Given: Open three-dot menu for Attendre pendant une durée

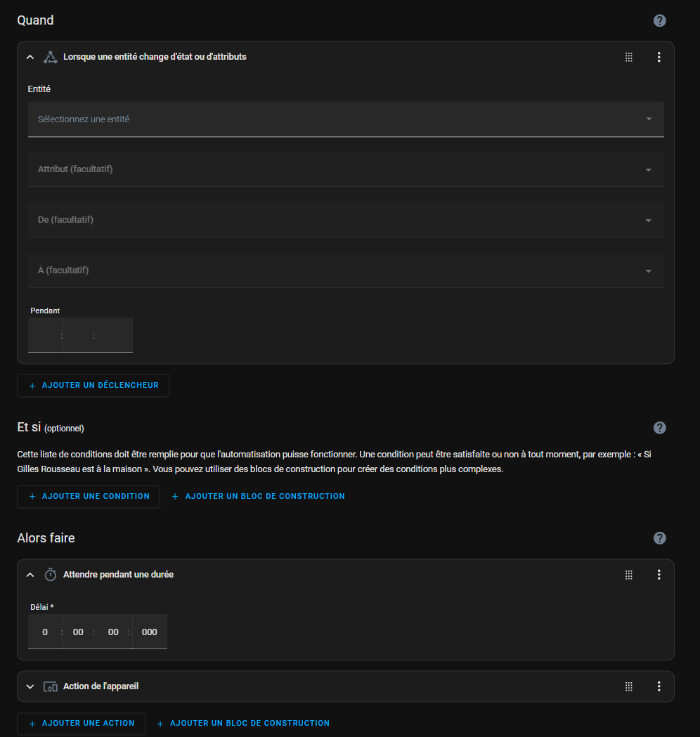Looking at the screenshot, I should [x=659, y=575].
